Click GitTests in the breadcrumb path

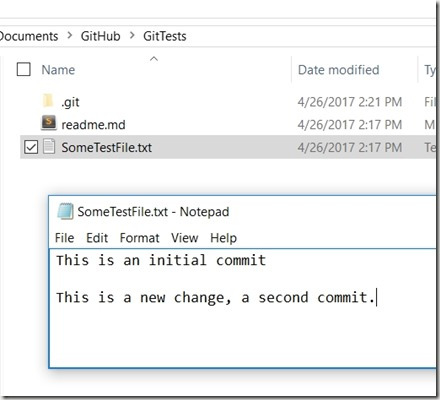point(165,36)
